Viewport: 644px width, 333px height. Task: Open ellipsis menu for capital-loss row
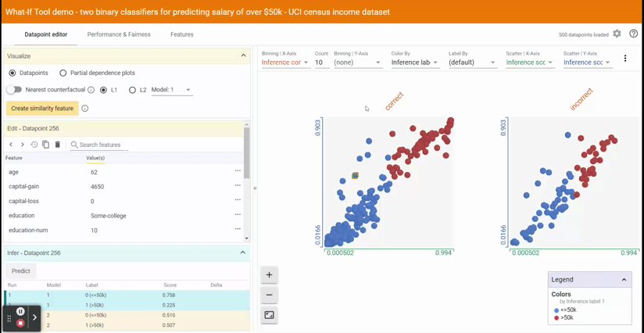pos(238,200)
